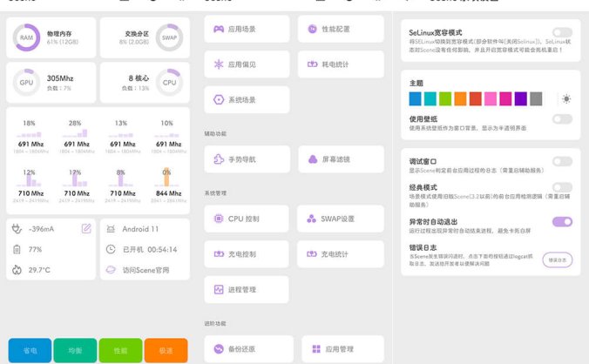
Task: Click the 8 核心 text
Action: point(139,78)
